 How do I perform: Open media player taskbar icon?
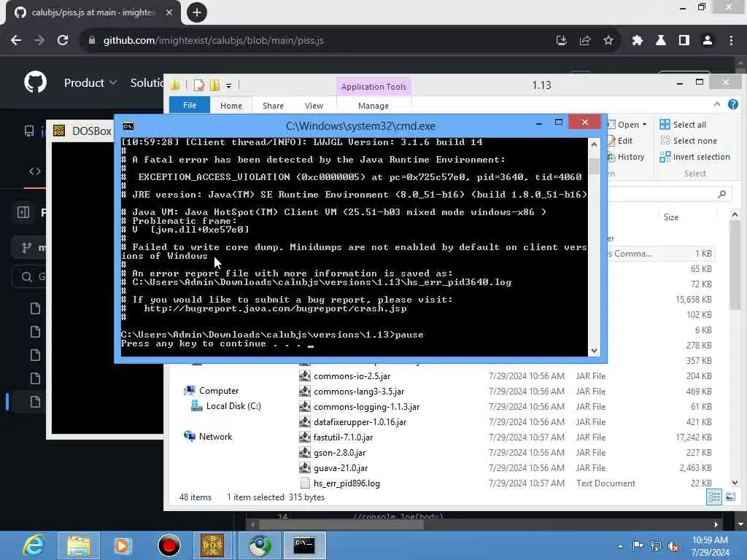pyautogui.click(x=123, y=545)
